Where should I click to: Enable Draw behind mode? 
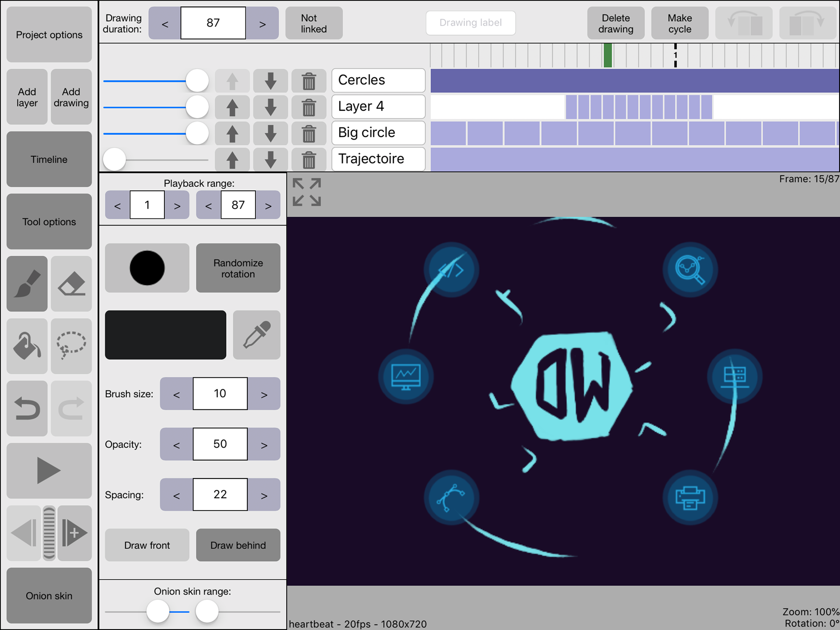click(238, 545)
